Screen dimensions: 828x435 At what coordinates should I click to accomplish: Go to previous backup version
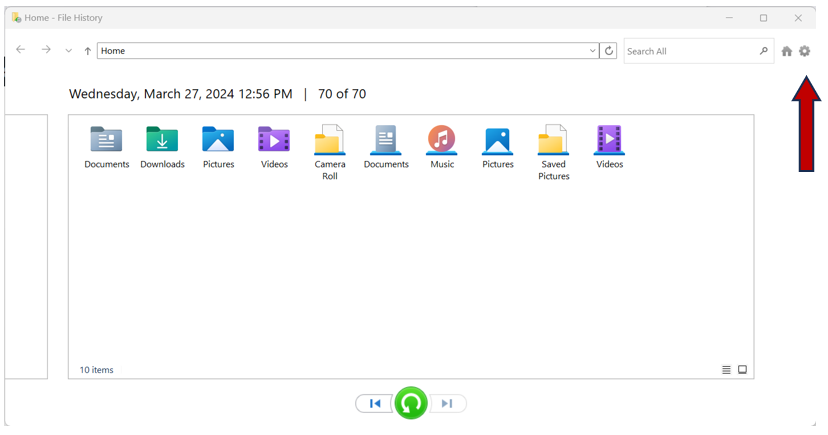coord(375,404)
